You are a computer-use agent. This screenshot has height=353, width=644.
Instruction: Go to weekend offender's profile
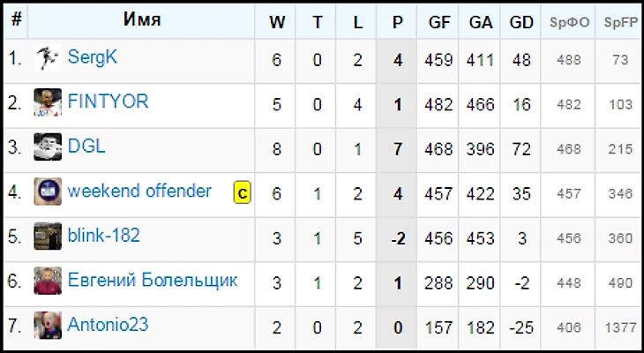coord(139,191)
